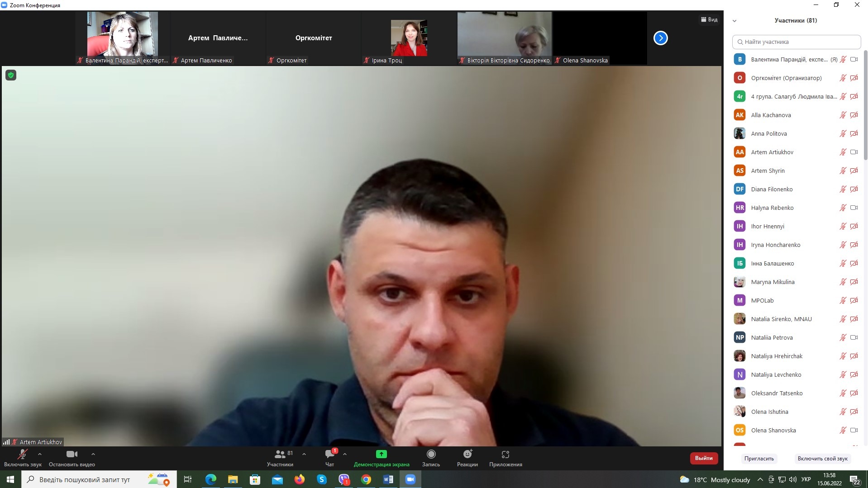868x488 pixels.
Task: Start recording with the Запись button
Action: (x=431, y=458)
